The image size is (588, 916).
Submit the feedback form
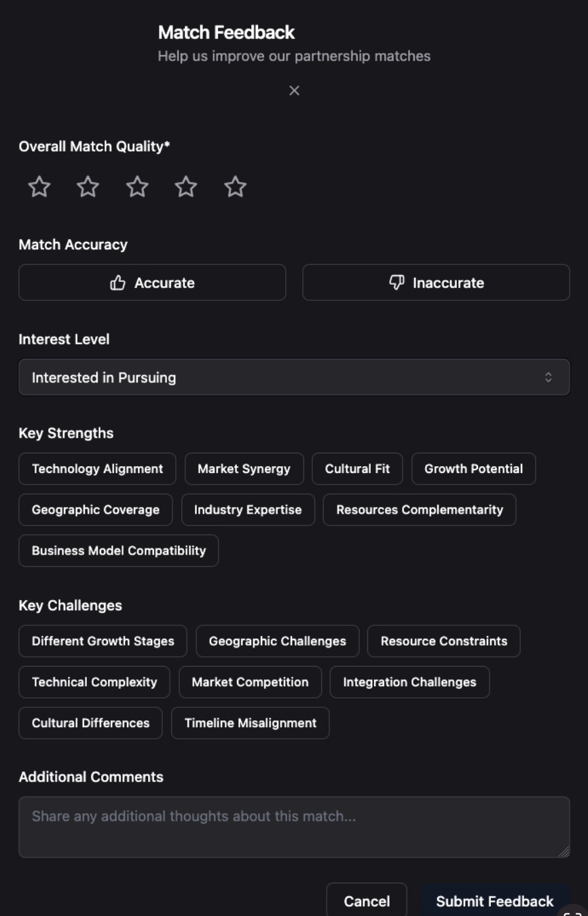click(x=494, y=901)
